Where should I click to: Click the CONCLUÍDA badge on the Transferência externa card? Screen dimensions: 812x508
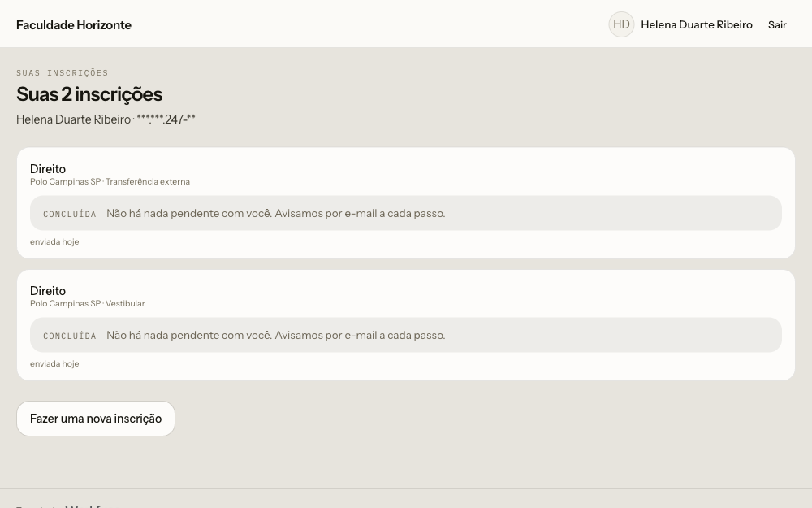69,214
